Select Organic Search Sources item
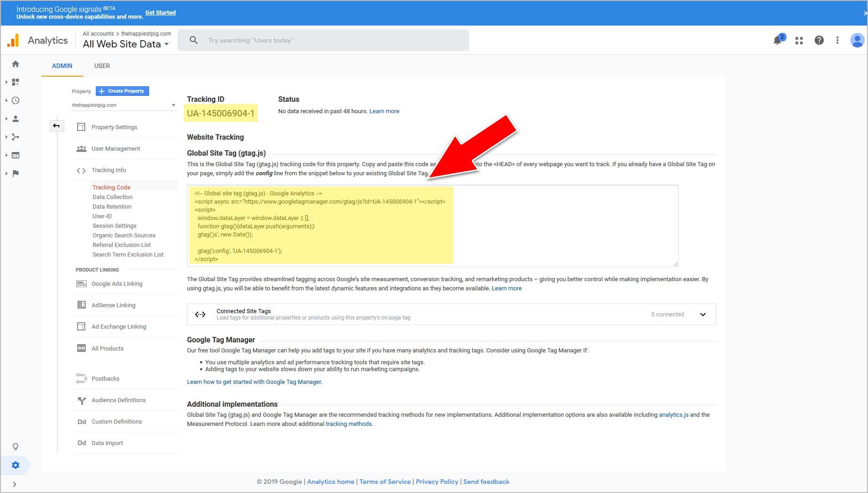This screenshot has width=868, height=493. [x=124, y=235]
